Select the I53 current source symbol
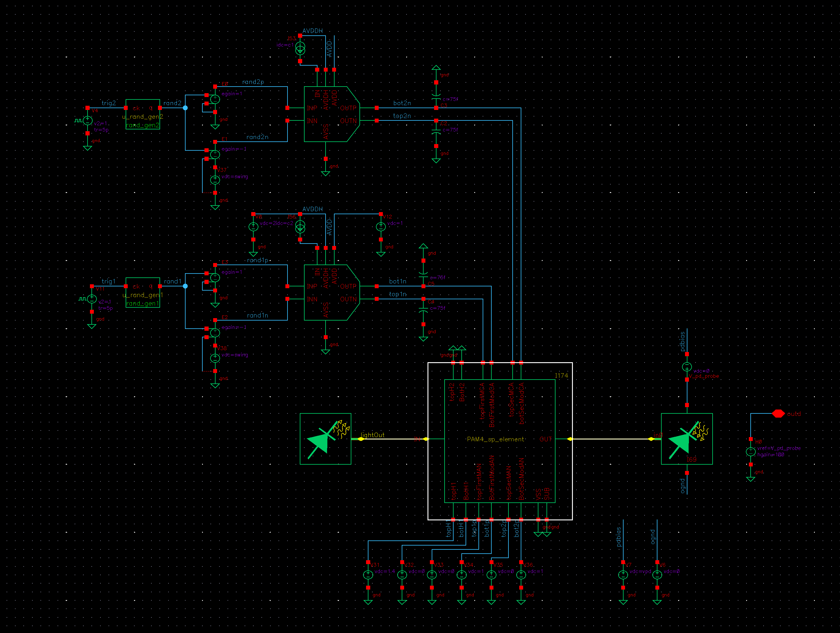The width and height of the screenshot is (840, 633). click(300, 48)
